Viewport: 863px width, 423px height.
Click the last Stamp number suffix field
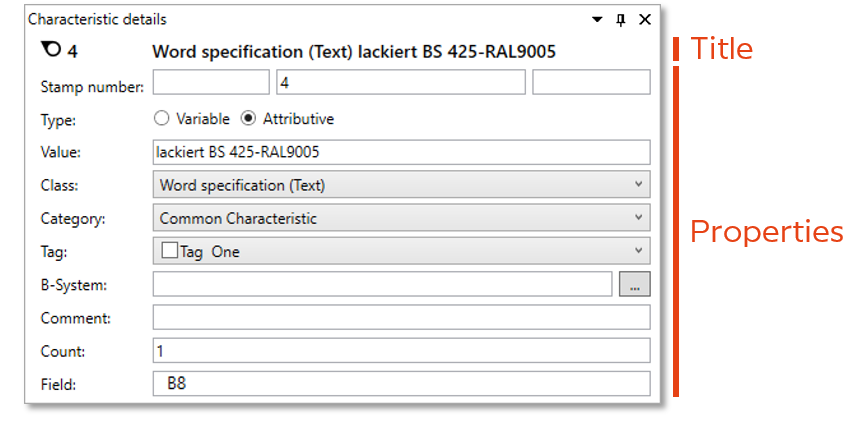[x=591, y=83]
